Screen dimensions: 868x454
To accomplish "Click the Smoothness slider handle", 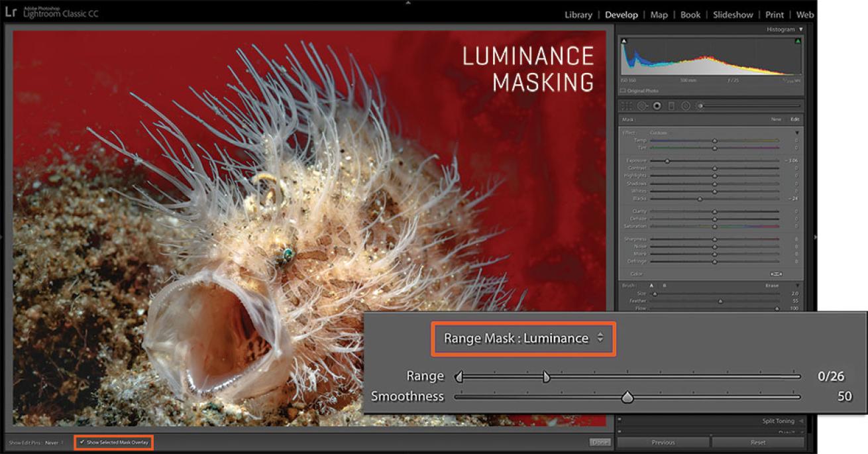I will point(627,397).
